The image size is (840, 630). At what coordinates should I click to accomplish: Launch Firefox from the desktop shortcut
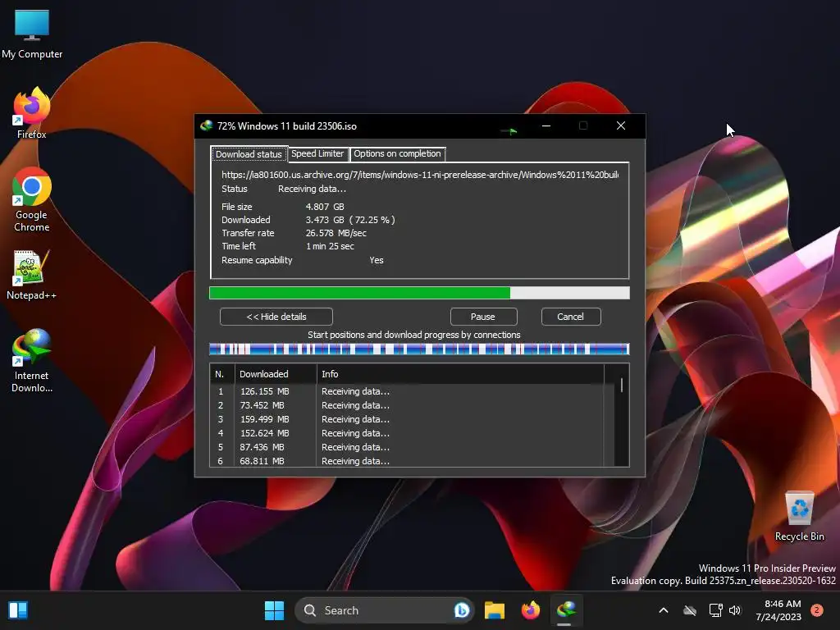(x=32, y=113)
